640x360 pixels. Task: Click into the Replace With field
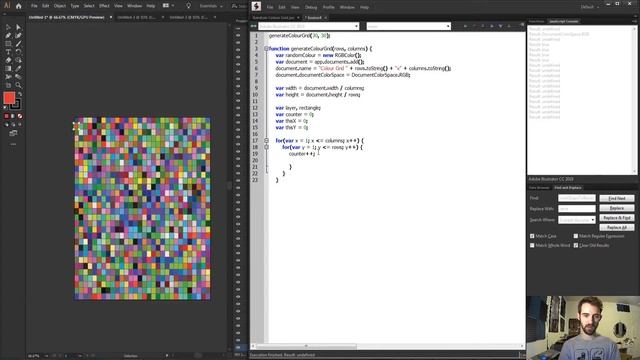click(577, 209)
